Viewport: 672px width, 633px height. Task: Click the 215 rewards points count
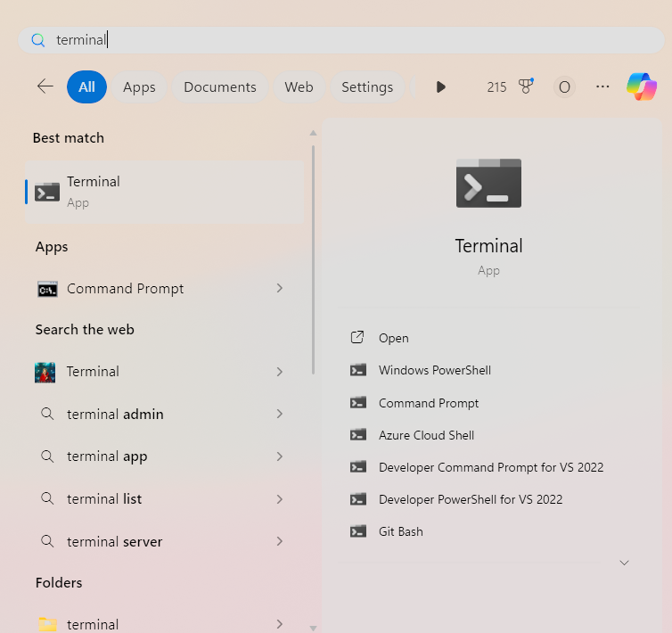[496, 87]
